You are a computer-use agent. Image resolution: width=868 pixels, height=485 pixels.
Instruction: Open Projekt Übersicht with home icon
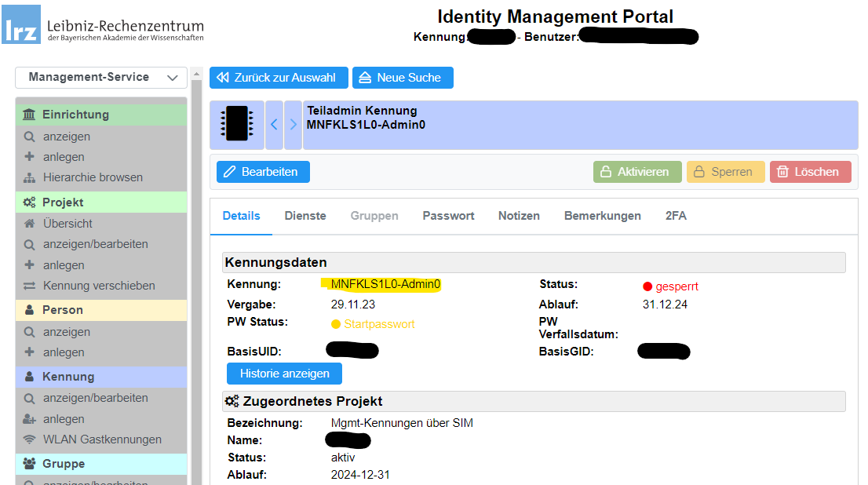[67, 224]
